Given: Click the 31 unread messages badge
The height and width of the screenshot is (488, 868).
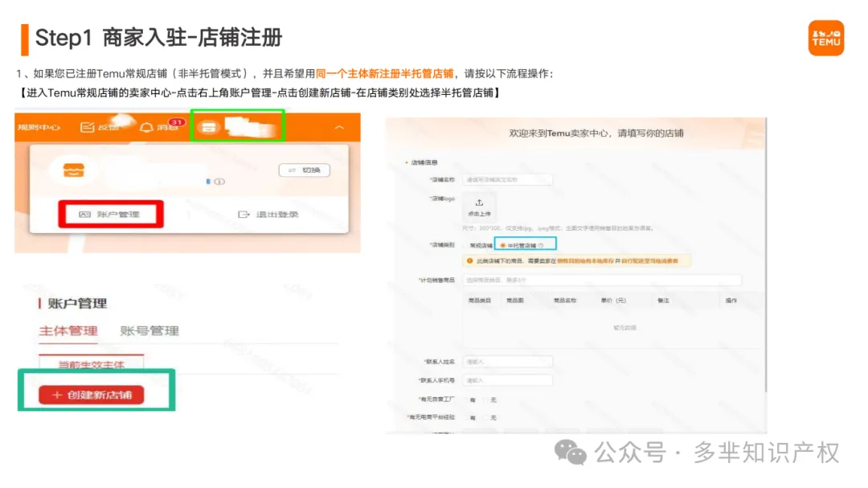Looking at the screenshot, I should tap(176, 122).
